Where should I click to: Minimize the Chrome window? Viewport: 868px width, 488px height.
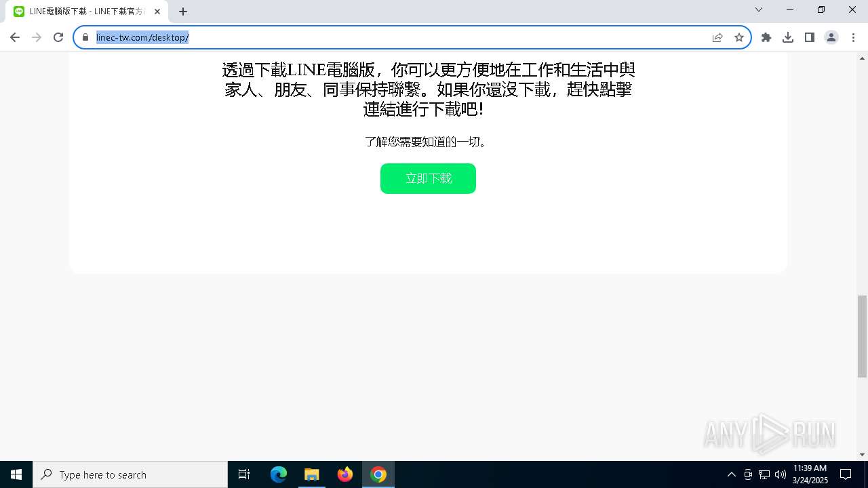pyautogui.click(x=790, y=9)
